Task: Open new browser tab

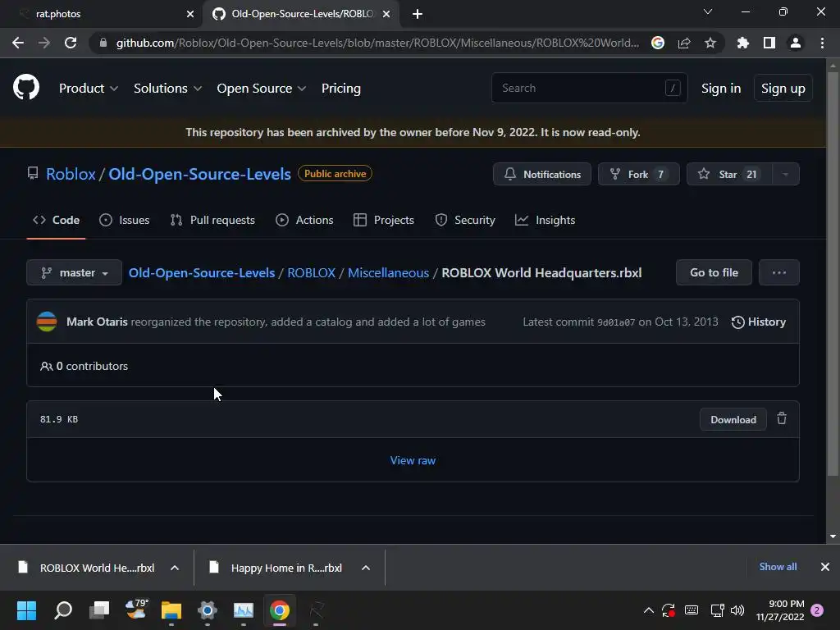Action: tap(418, 14)
